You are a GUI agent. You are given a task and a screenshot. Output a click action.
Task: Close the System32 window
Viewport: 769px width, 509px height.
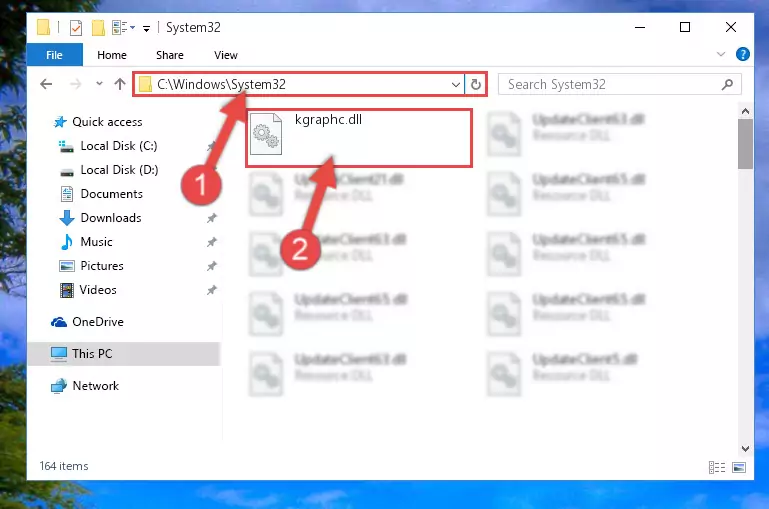[731, 27]
